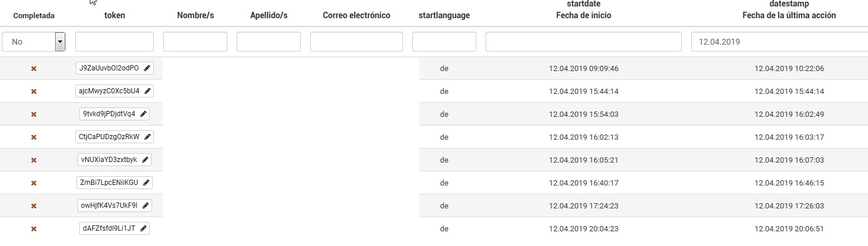Click edit pencil for token ajcMwyzC0Xc5bU4
This screenshot has width=868, height=246.
click(x=147, y=91)
